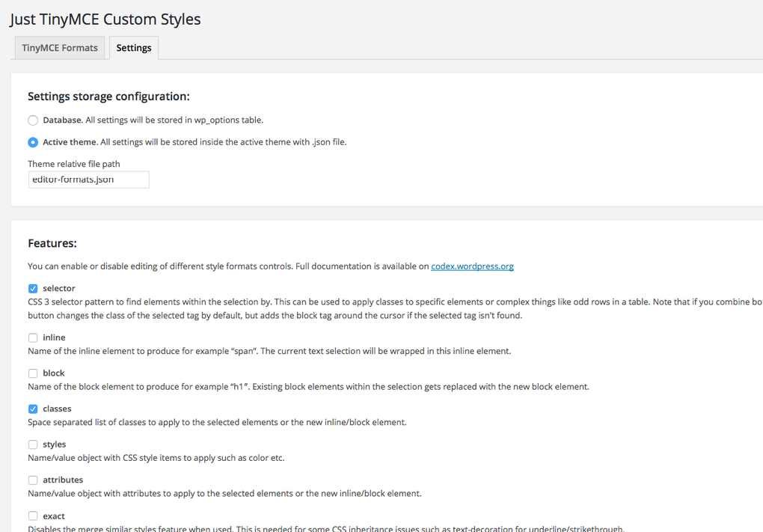Click the bold 'classes' label text
This screenshot has height=532, width=763.
(x=57, y=409)
